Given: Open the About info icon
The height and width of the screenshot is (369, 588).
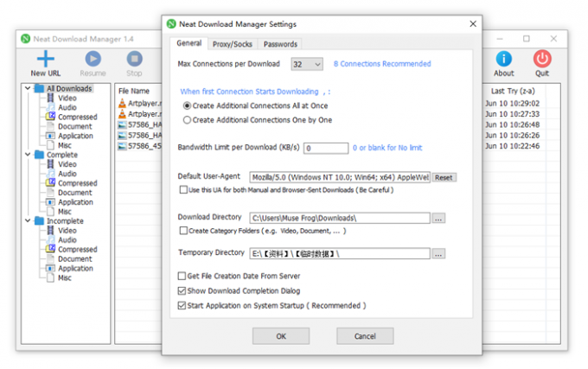Looking at the screenshot, I should (503, 59).
